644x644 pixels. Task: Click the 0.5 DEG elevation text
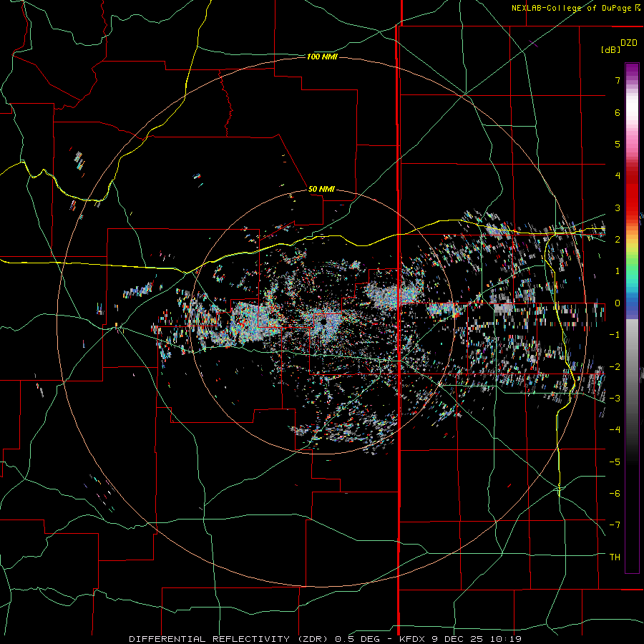[356, 639]
